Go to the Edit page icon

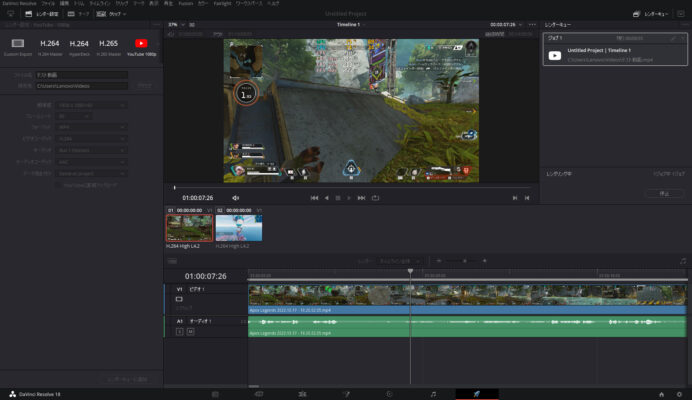click(x=302, y=394)
